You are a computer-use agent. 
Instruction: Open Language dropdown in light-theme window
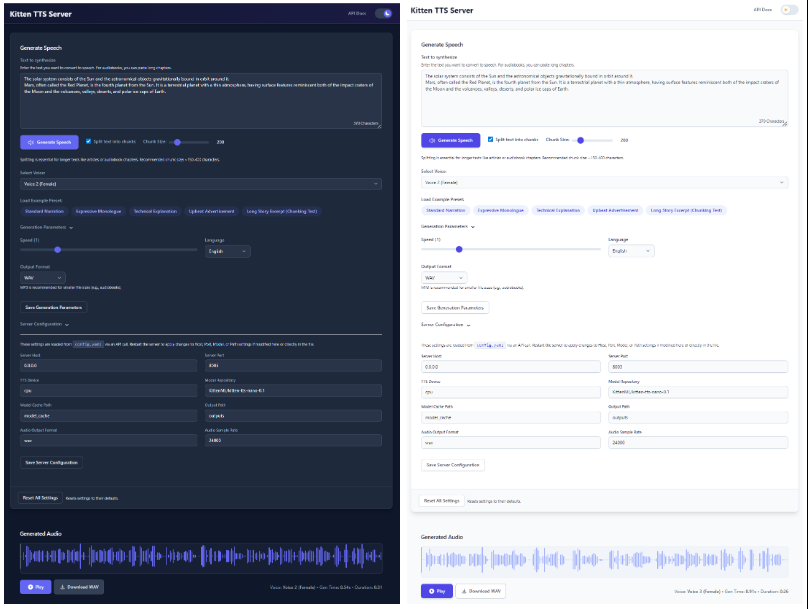tap(631, 251)
